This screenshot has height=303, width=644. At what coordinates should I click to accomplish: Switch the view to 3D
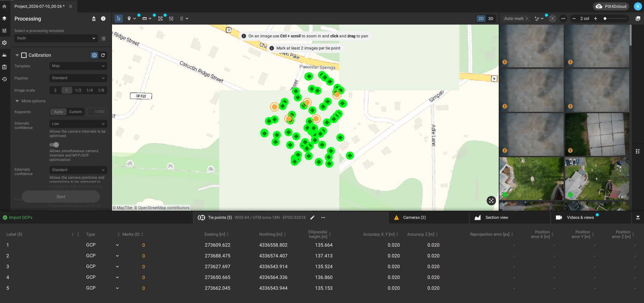491,19
